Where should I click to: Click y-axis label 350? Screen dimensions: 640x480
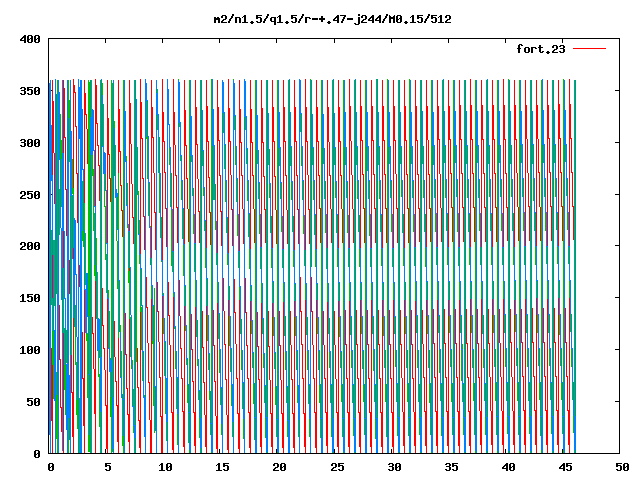30,91
